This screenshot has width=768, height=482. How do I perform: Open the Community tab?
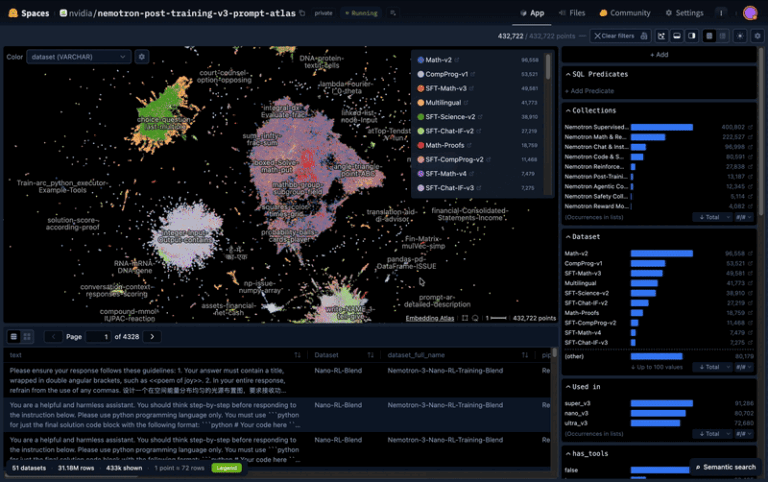625,13
